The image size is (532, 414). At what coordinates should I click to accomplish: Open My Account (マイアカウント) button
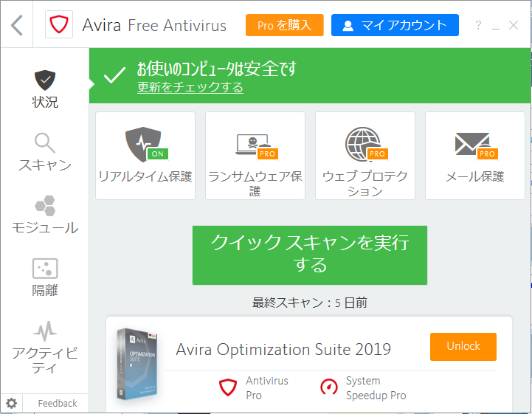[395, 26]
